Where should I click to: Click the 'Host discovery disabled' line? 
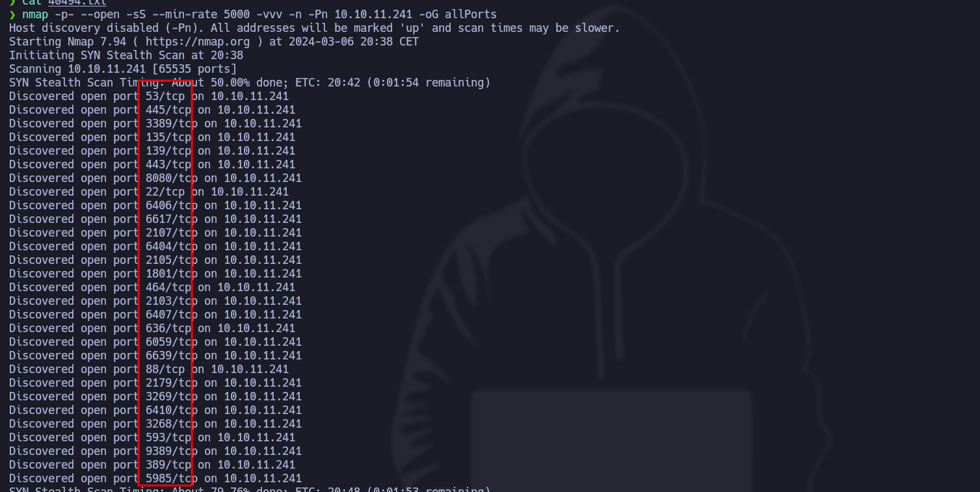pos(314,28)
